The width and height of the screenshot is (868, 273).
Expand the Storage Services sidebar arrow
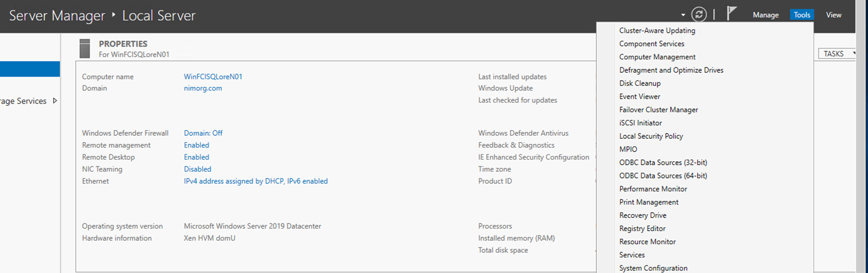click(x=55, y=101)
